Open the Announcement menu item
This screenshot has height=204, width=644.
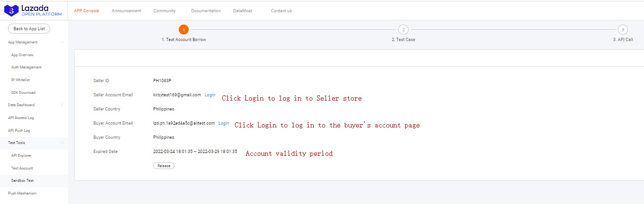tap(126, 11)
